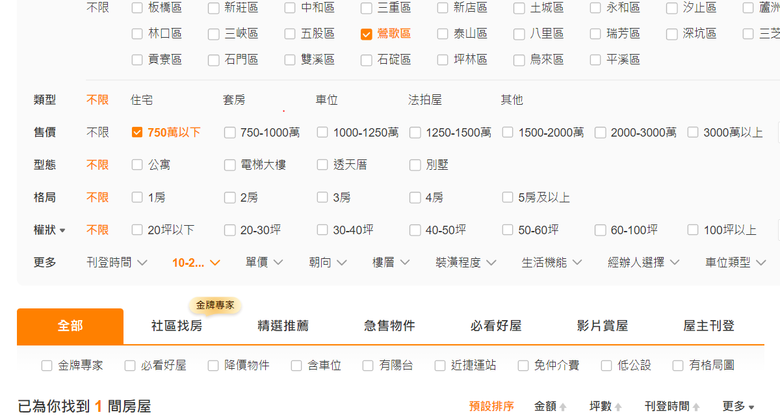780x419 pixels.
Task: Check the 金牌專家 quick filter checkbox
Action: point(47,366)
